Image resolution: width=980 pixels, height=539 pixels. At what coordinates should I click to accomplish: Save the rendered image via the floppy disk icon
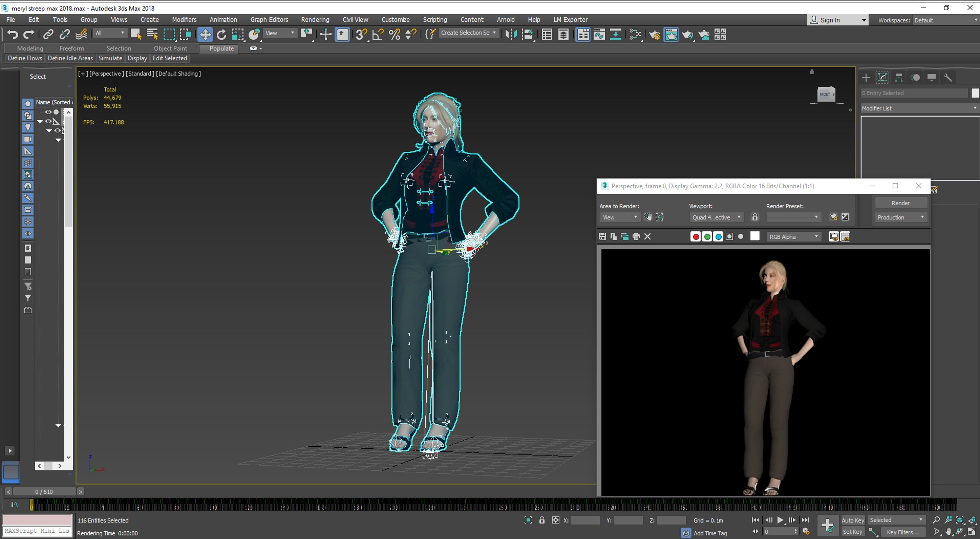coord(602,236)
